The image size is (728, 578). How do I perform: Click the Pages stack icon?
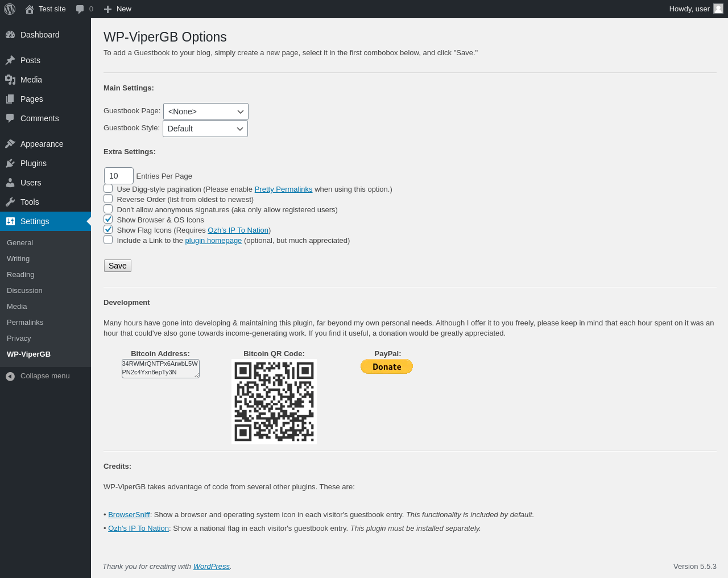pos(10,99)
